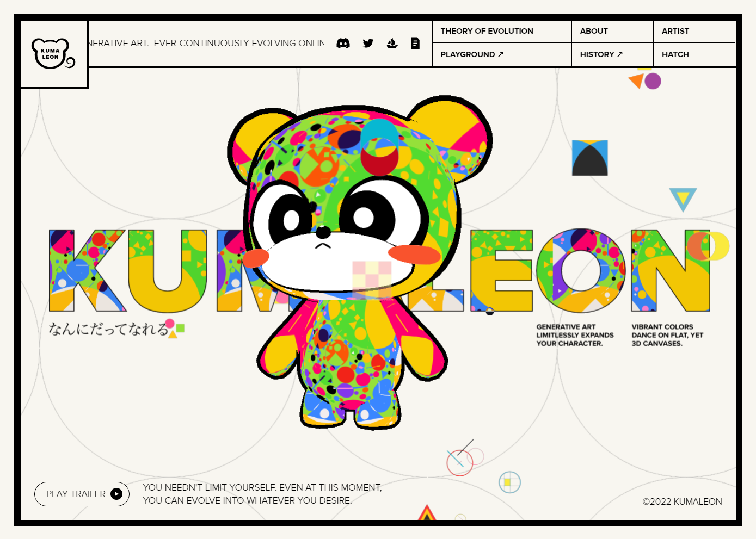Open the Artist page

click(675, 31)
